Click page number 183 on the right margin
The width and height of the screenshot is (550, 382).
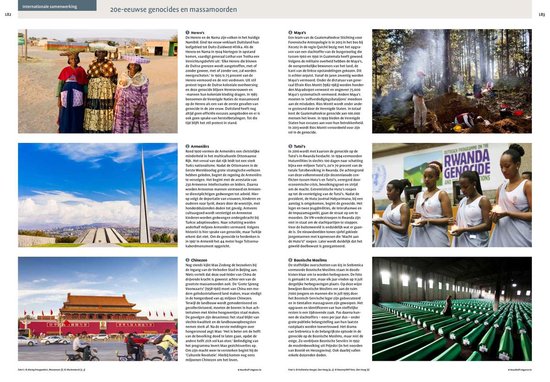click(542, 14)
